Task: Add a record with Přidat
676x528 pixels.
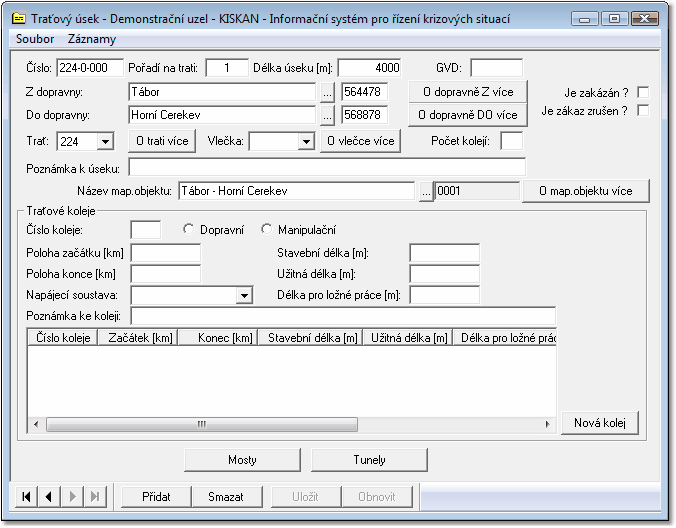Action: [156, 497]
